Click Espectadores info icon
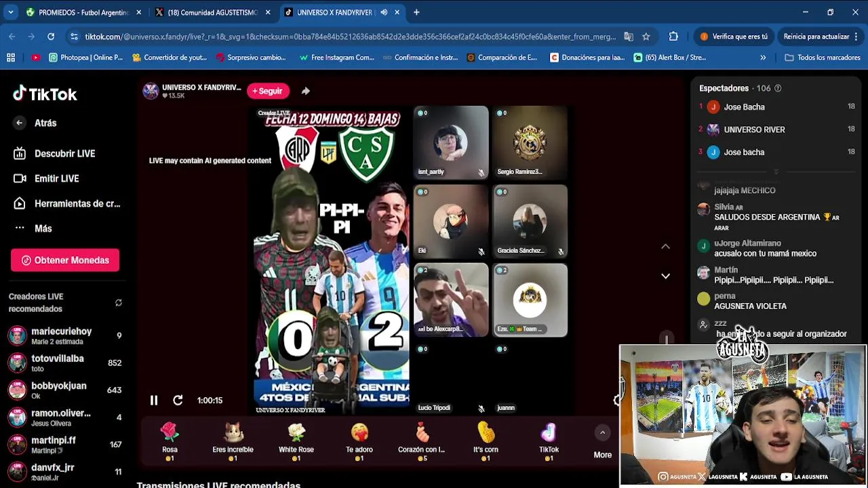Screen dimensions: 868x488 (x=778, y=88)
